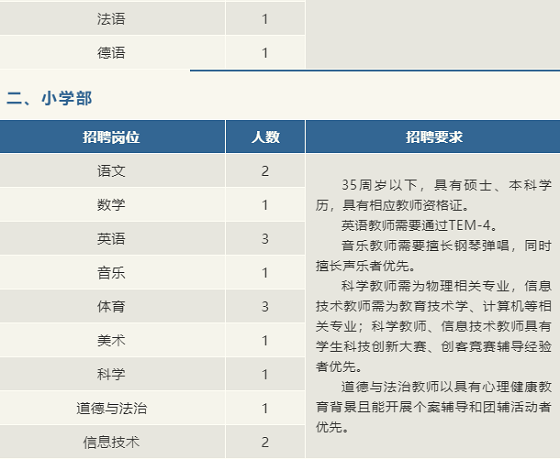560x459 pixels.
Task: Click the 科学 position cell
Action: tap(112, 374)
